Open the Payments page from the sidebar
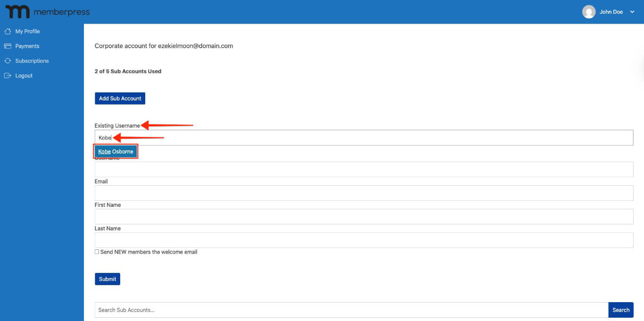The width and height of the screenshot is (644, 321). (28, 46)
